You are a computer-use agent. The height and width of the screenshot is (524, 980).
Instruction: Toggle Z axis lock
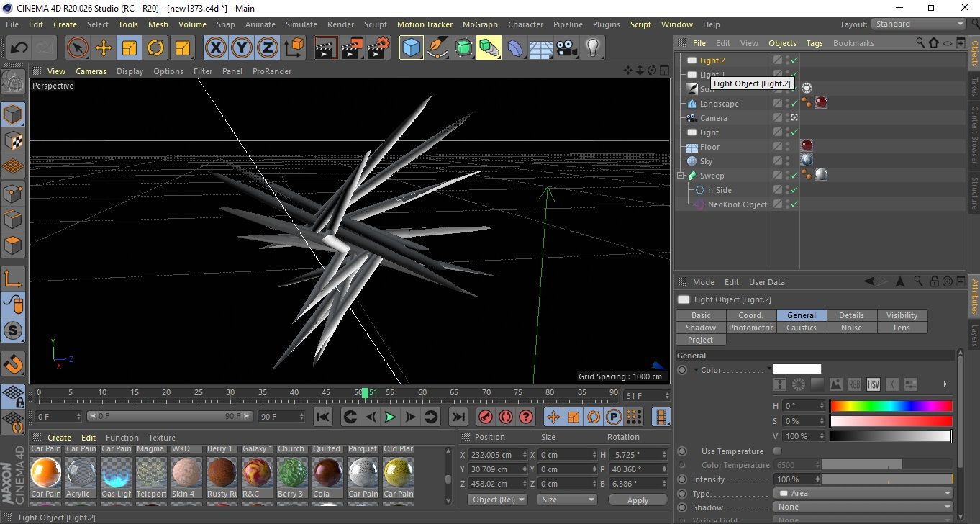point(268,48)
